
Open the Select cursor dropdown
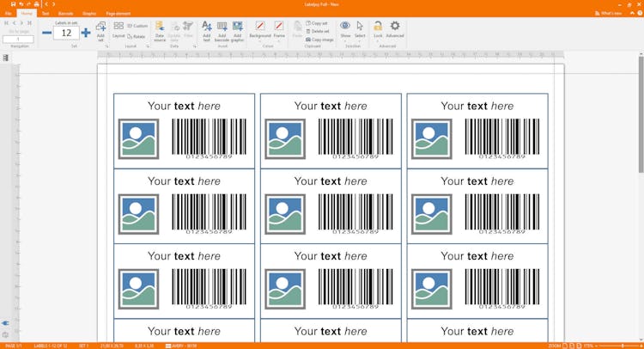360,30
